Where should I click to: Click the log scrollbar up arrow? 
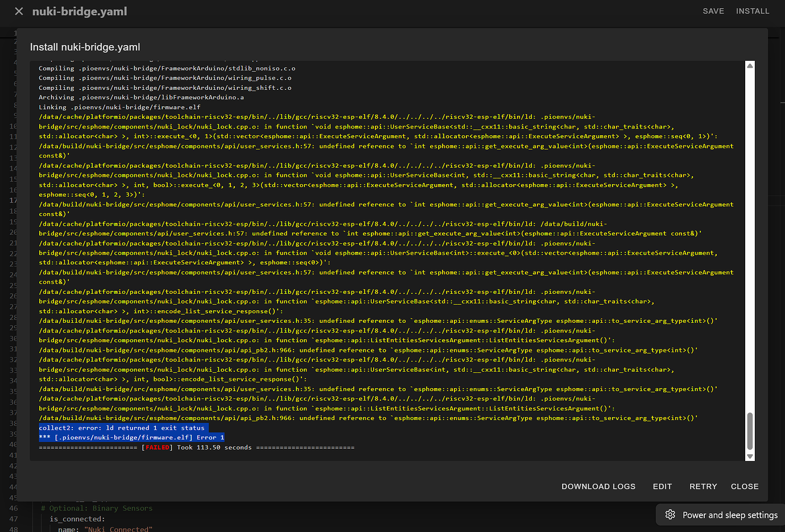(x=750, y=66)
